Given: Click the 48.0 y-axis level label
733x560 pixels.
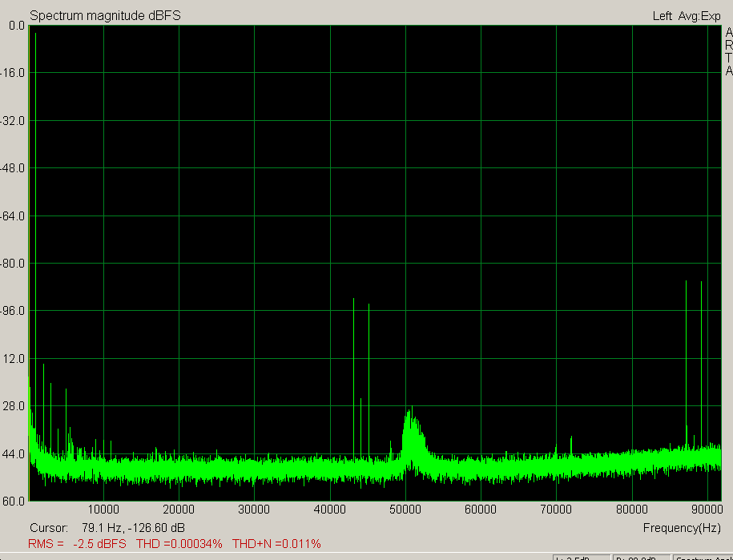Looking at the screenshot, I should [13, 167].
